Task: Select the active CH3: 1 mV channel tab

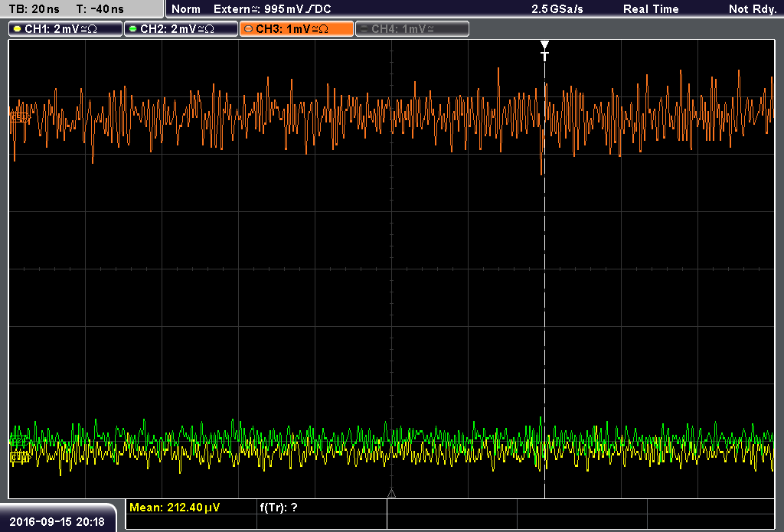Action: click(x=296, y=29)
